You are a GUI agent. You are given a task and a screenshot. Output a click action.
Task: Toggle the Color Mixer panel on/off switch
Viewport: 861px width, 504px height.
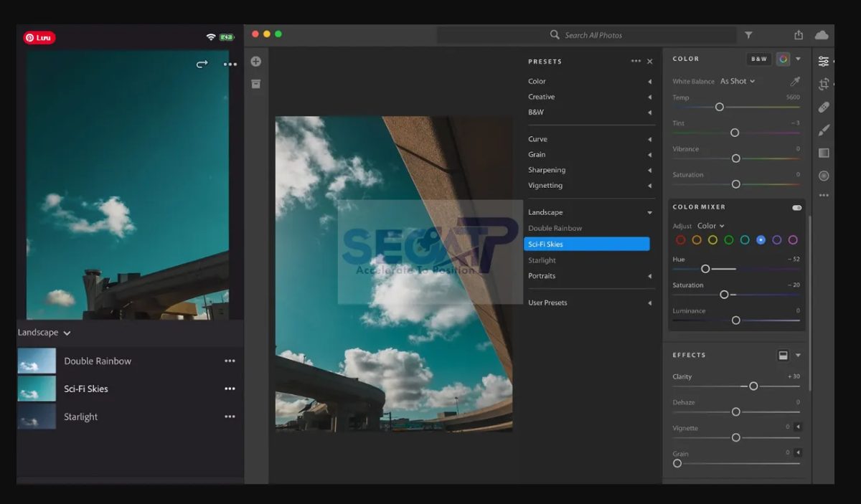796,206
